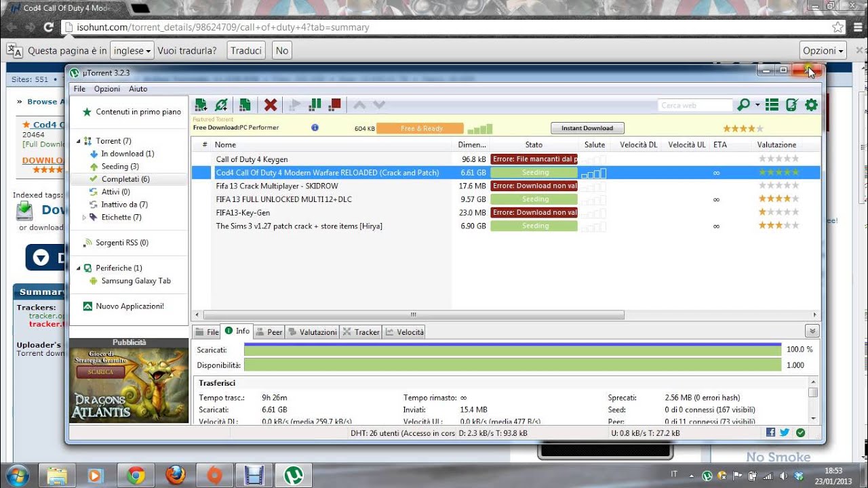Click the info icon beside PC Performer
The width and height of the screenshot is (868, 488).
tap(315, 127)
